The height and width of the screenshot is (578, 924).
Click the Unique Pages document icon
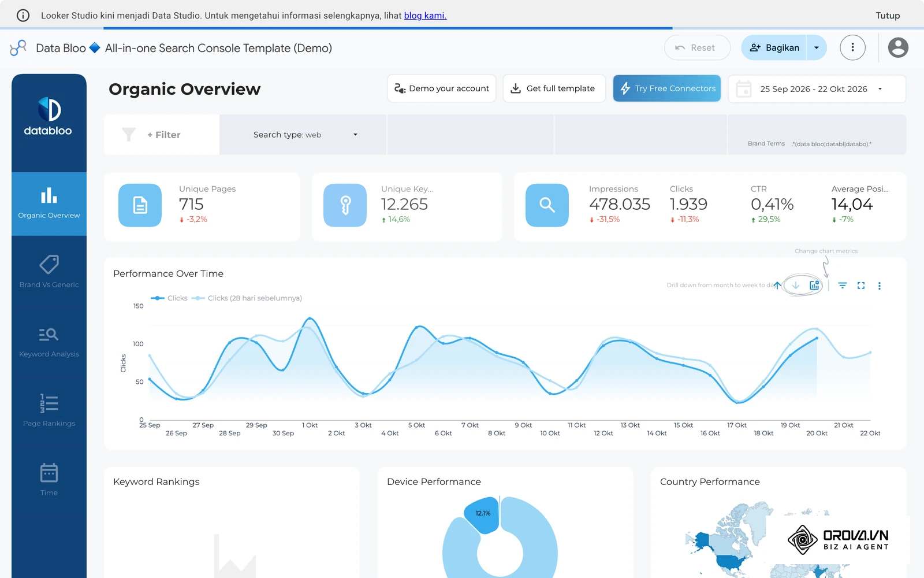pos(140,205)
